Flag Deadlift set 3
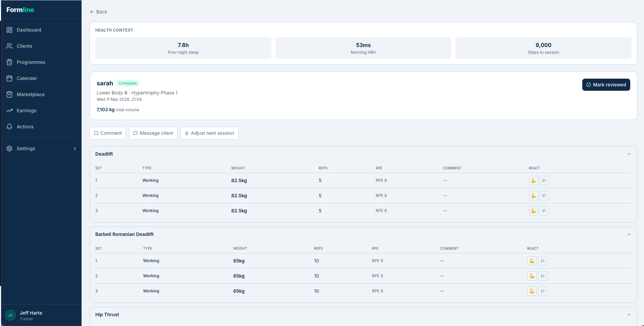644x326 pixels. 544,211
